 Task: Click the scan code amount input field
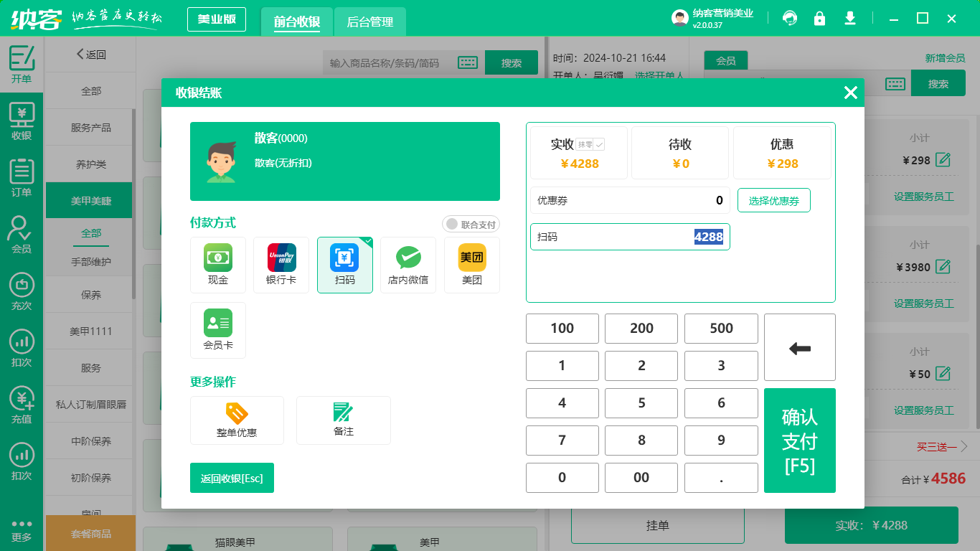(x=629, y=237)
